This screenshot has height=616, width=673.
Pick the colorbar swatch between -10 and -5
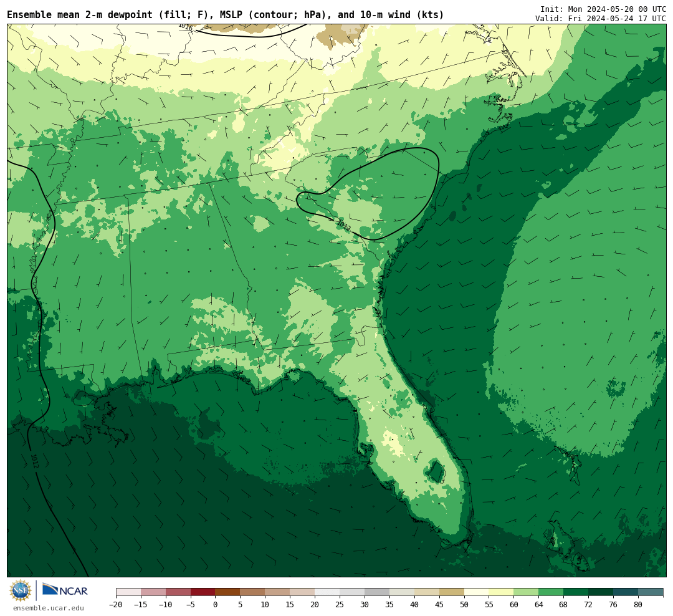click(x=178, y=592)
